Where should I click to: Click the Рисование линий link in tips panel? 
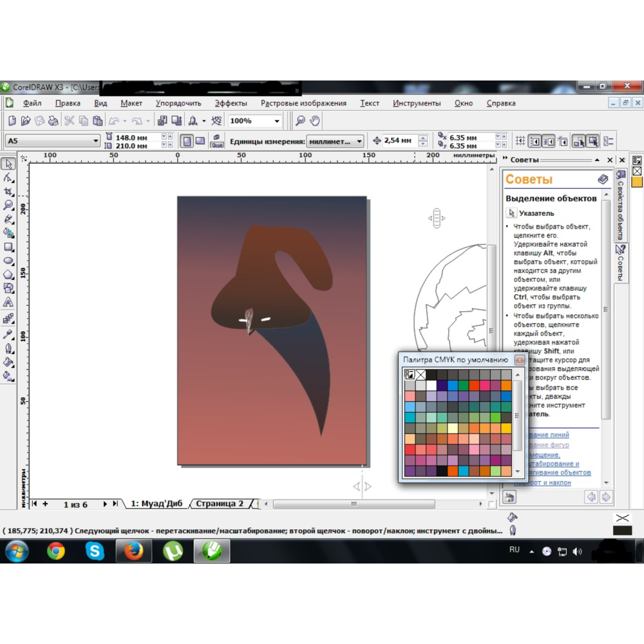tap(548, 435)
